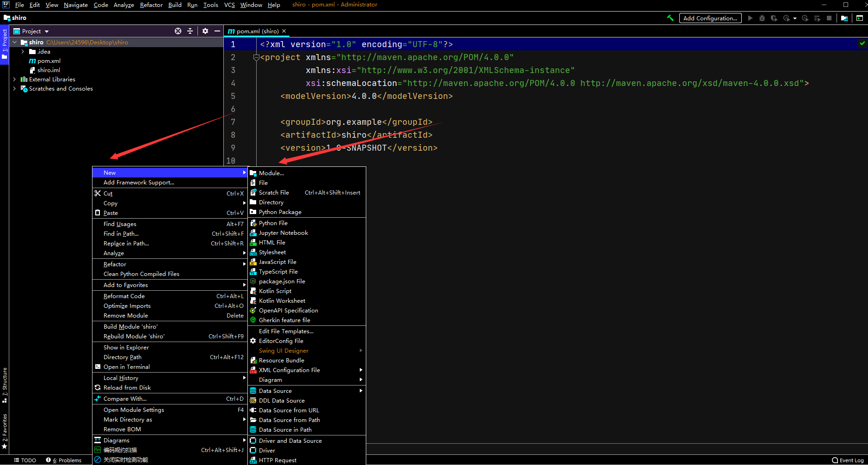Click the toolbar Stop square icon
This screenshot has height=465, width=868.
(x=829, y=18)
